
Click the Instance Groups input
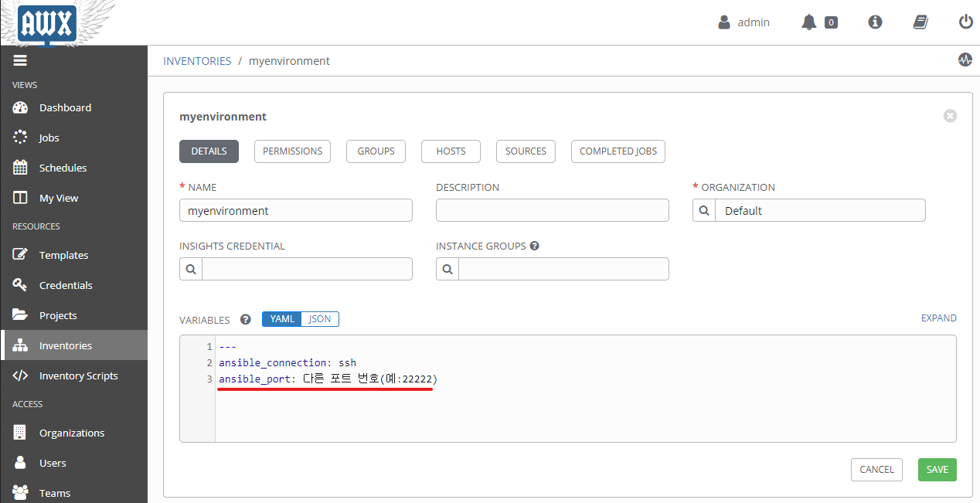563,269
